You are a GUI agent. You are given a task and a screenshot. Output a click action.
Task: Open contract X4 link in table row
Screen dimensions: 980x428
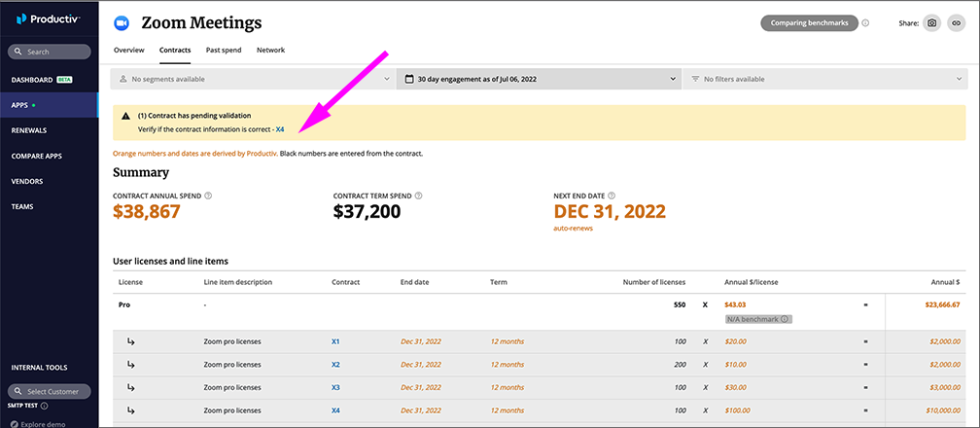click(x=335, y=410)
